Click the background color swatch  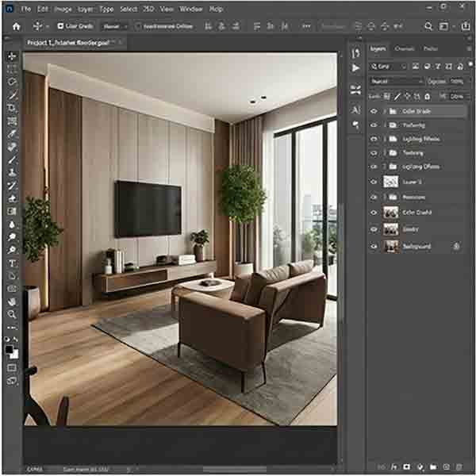coord(15,355)
